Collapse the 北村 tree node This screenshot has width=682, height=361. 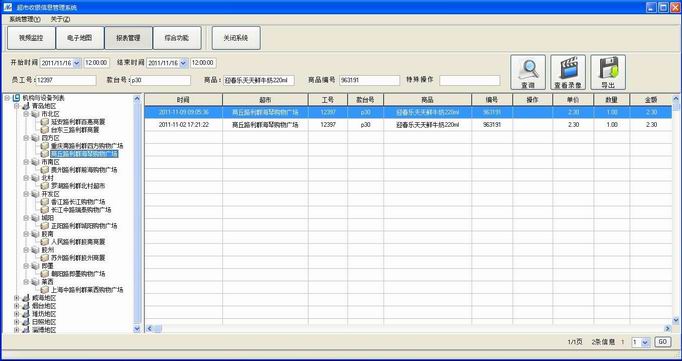tap(26, 178)
